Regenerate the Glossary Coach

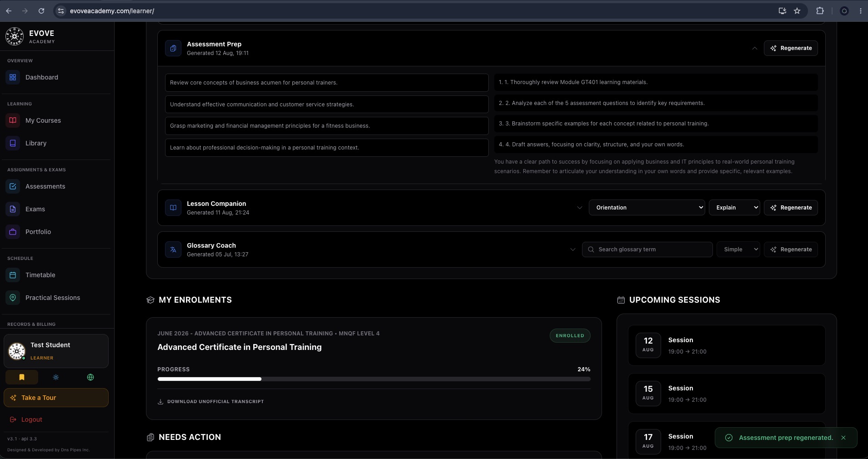point(791,249)
